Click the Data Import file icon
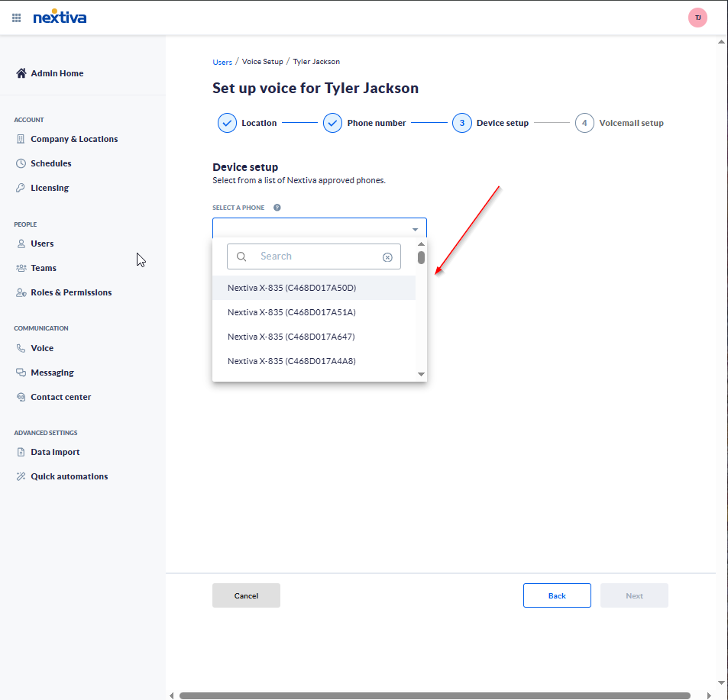This screenshot has height=700, width=728. pyautogui.click(x=21, y=452)
